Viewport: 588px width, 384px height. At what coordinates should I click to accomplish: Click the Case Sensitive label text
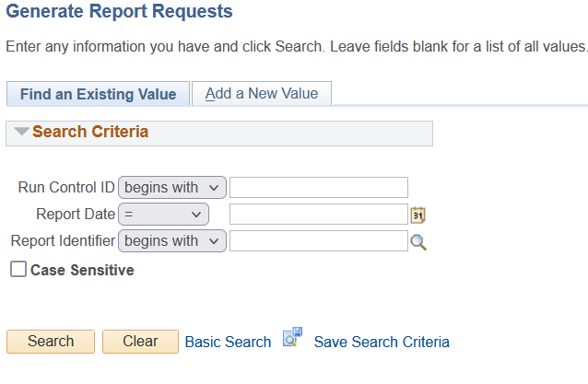[x=82, y=270]
